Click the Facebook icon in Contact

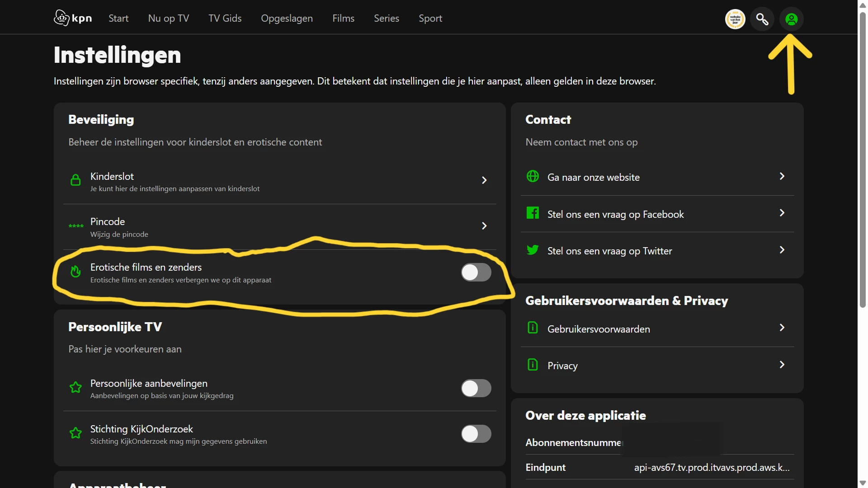tap(533, 213)
